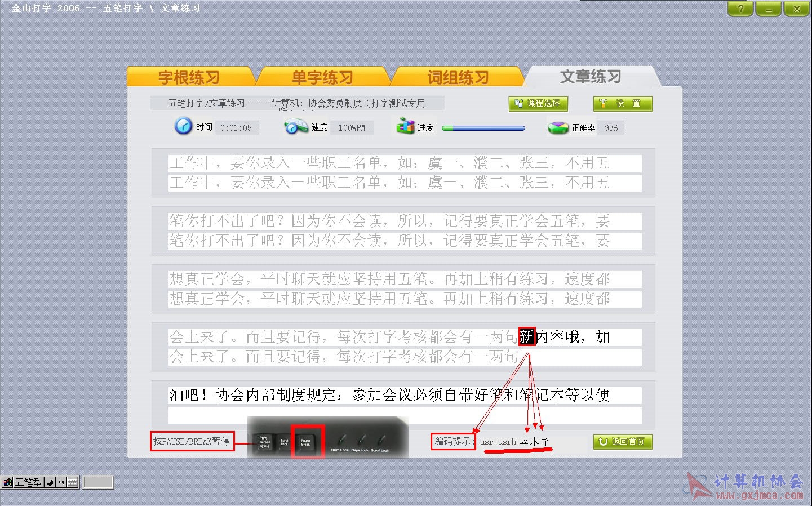
Task: Click the 编码提示 label
Action: [x=454, y=441]
